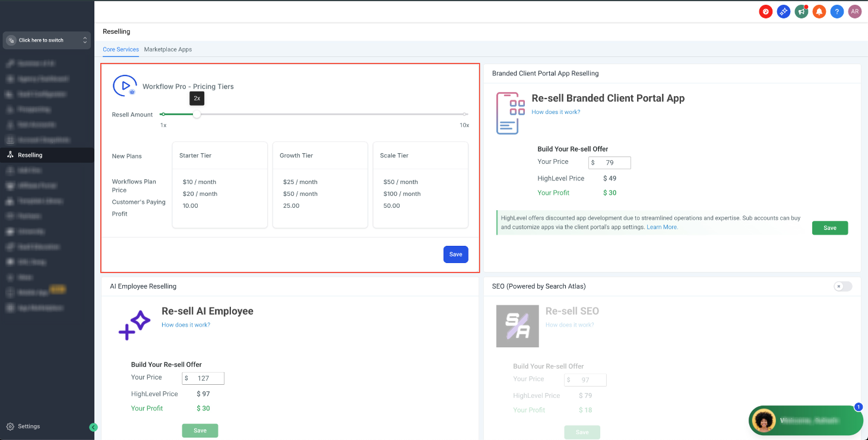Image resolution: width=868 pixels, height=440 pixels.
Task: Click the Settings gear in the sidebar
Action: 10,426
